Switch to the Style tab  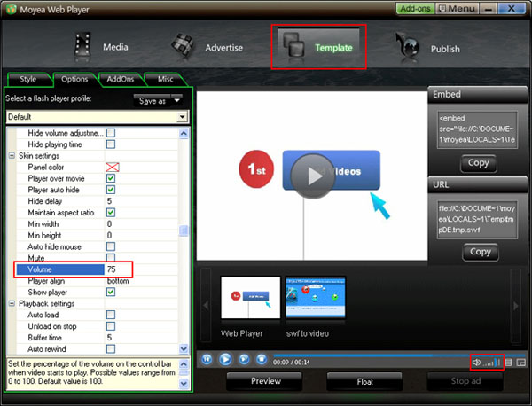(28, 79)
